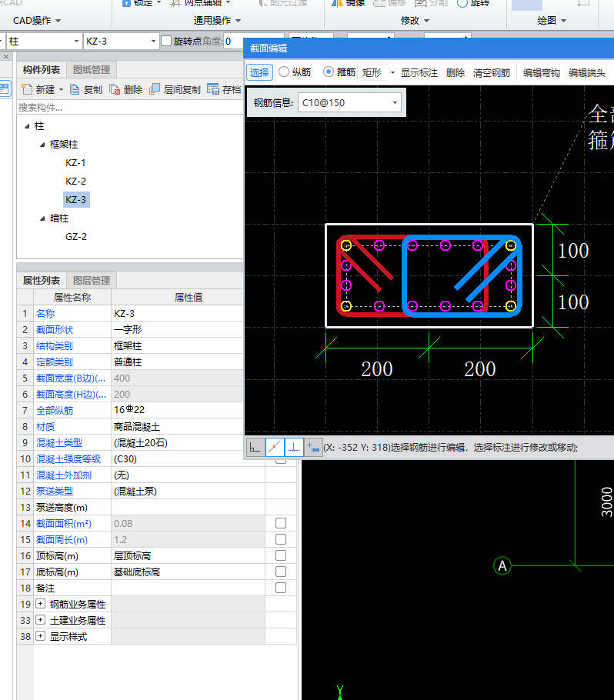Check the box in the 底标高 row
The height and width of the screenshot is (700, 614).
point(281,572)
